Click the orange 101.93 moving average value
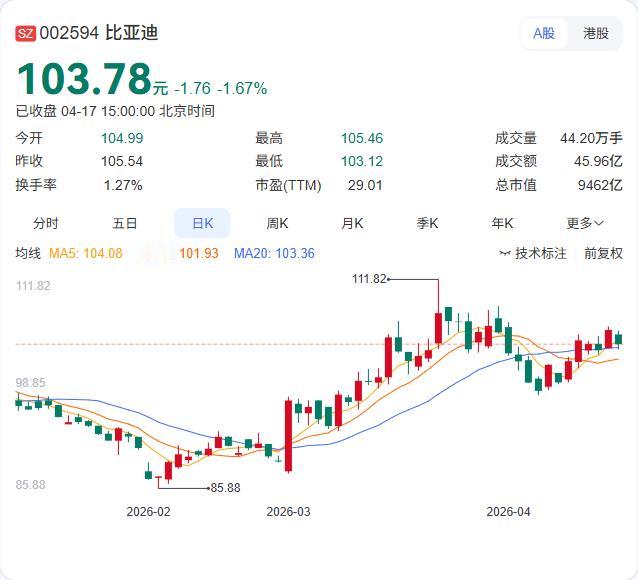This screenshot has width=638, height=580. click(x=199, y=253)
